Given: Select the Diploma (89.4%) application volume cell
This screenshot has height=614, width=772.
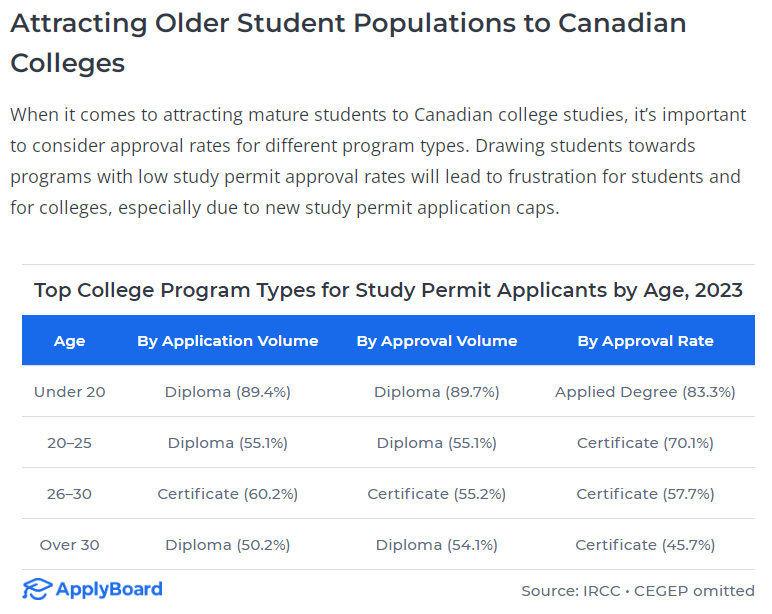Looking at the screenshot, I should tap(228, 392).
